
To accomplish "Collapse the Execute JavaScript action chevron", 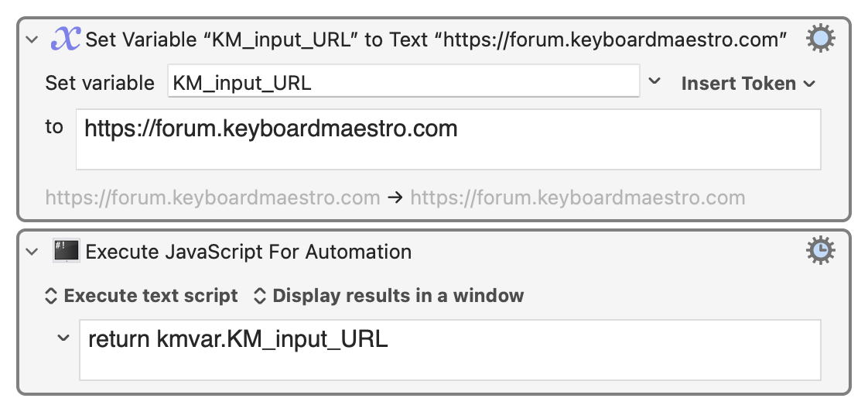I will click(32, 251).
